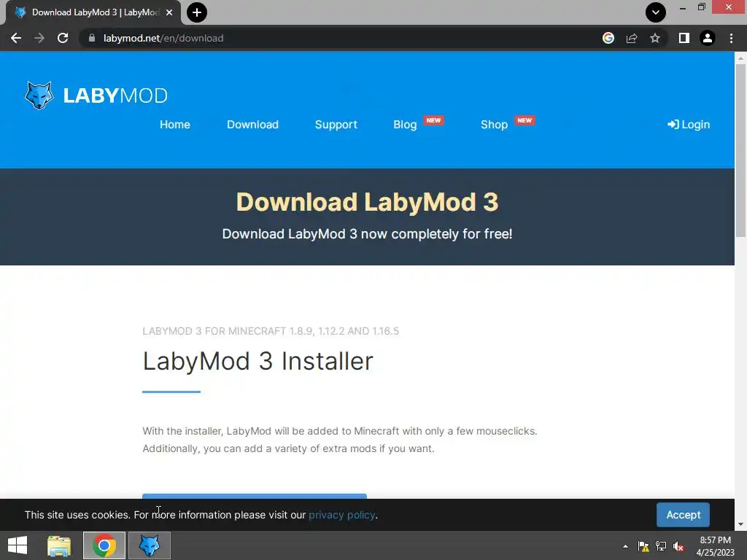Open the taskbar clock and date

point(716,546)
